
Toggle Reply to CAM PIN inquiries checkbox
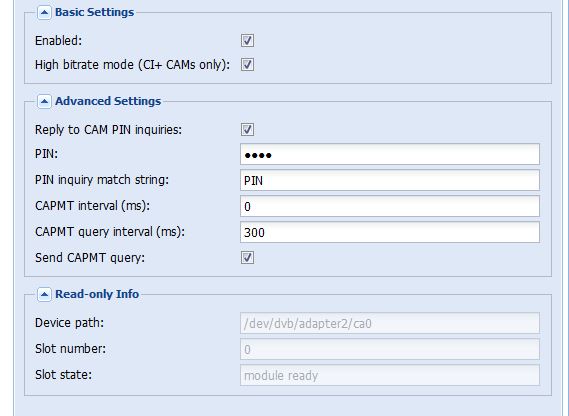(x=247, y=129)
